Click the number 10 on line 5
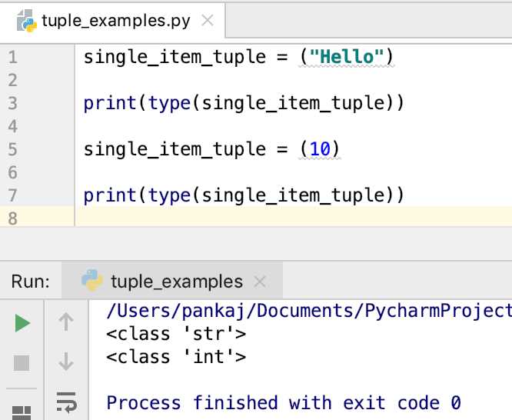This screenshot has height=420, width=512. click(x=320, y=149)
